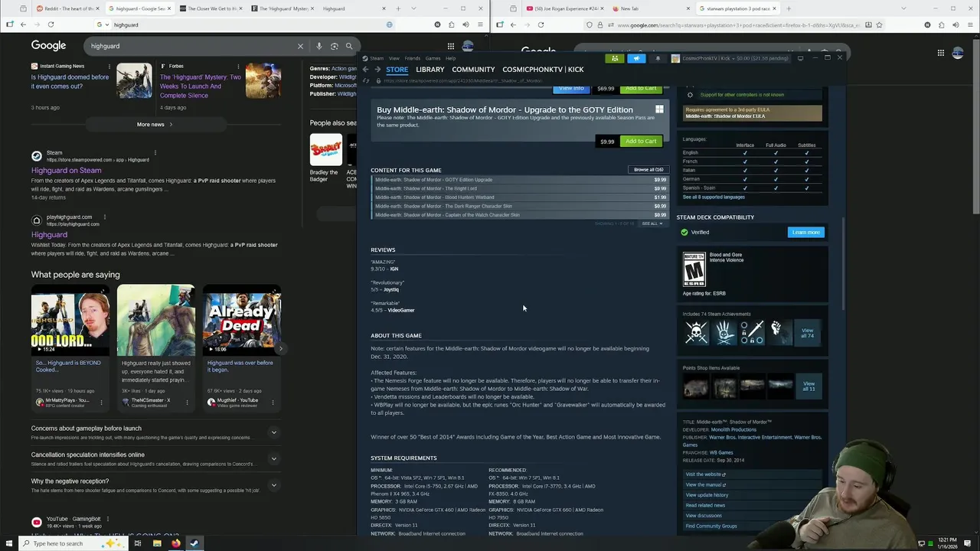980x551 pixels.
Task: Open Steam friends green icon button
Action: [615, 58]
